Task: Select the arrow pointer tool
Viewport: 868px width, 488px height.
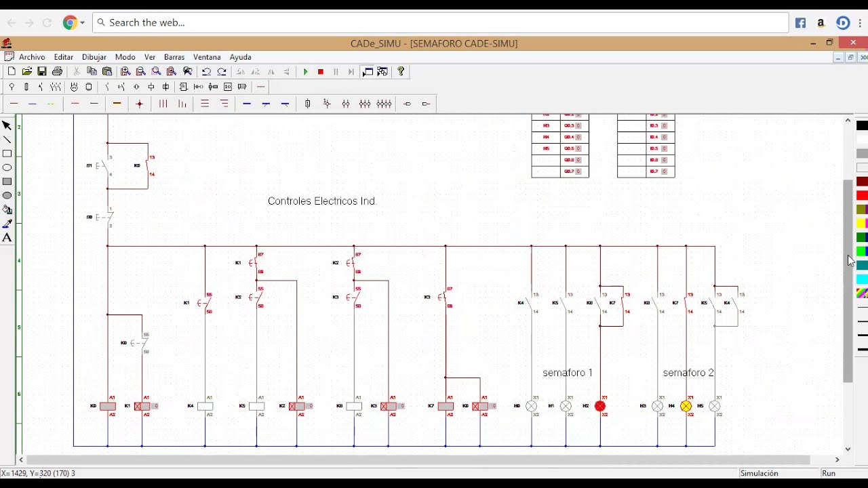Action: pos(7,125)
